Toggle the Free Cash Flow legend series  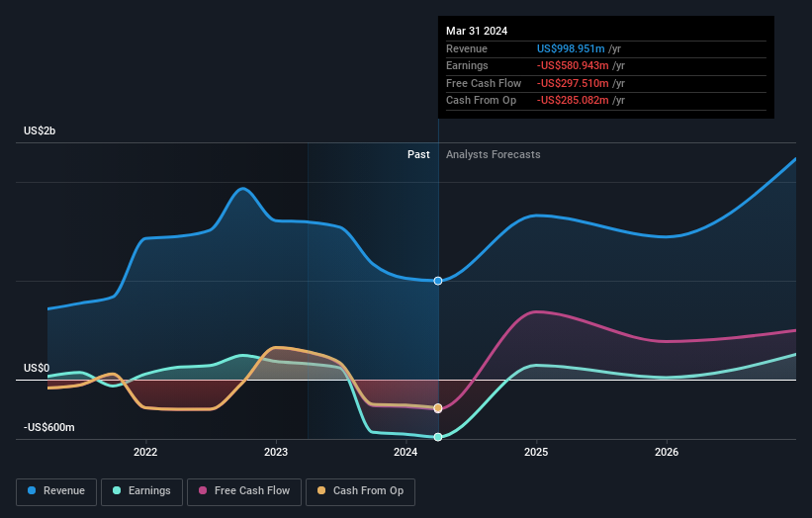pos(244,491)
